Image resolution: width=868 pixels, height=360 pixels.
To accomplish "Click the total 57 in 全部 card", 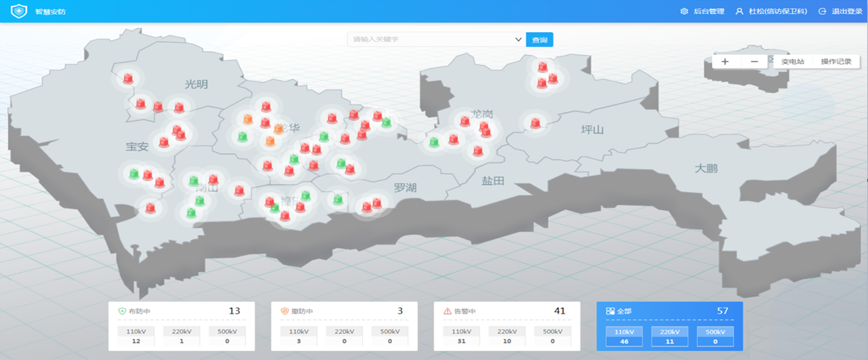I will tap(723, 311).
